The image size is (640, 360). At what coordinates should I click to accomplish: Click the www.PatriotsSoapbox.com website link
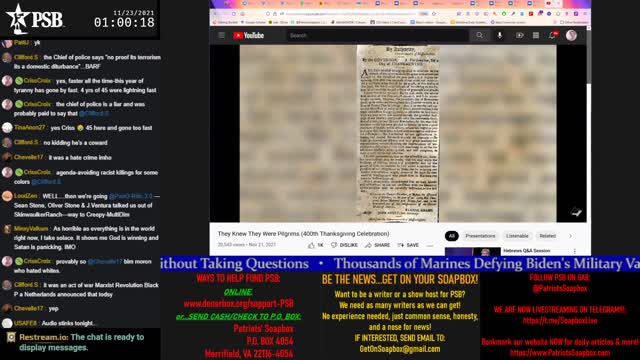click(x=560, y=353)
